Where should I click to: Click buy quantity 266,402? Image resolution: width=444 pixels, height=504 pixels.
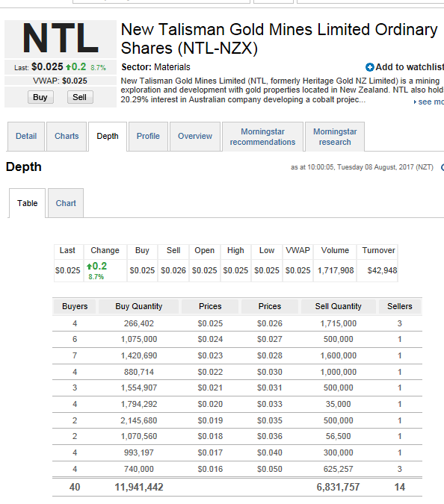139,323
